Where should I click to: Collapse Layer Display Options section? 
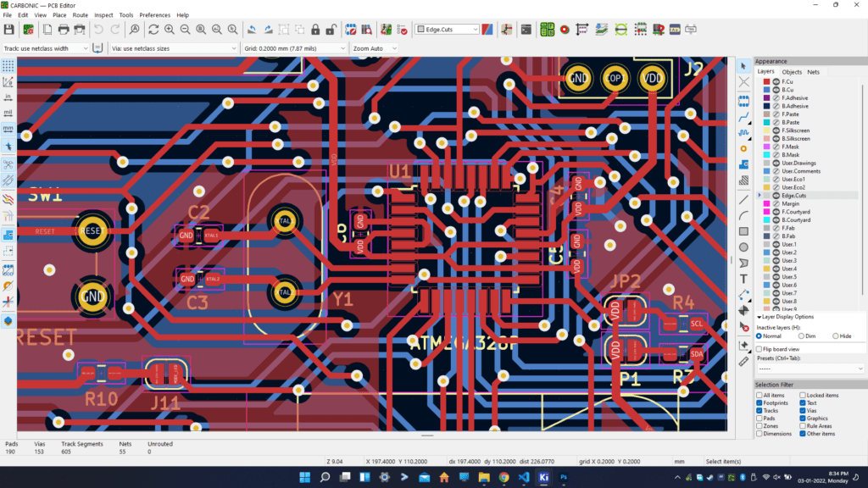[759, 317]
